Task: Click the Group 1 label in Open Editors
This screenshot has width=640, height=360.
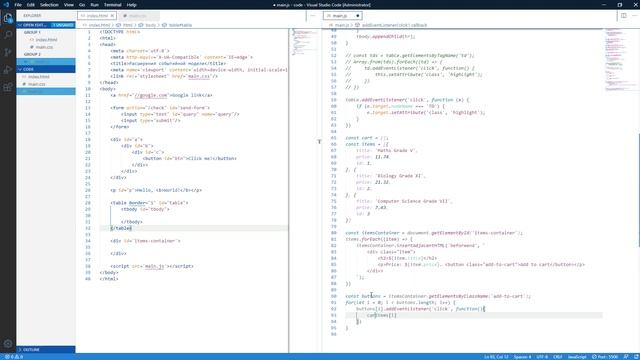Action: point(32,32)
